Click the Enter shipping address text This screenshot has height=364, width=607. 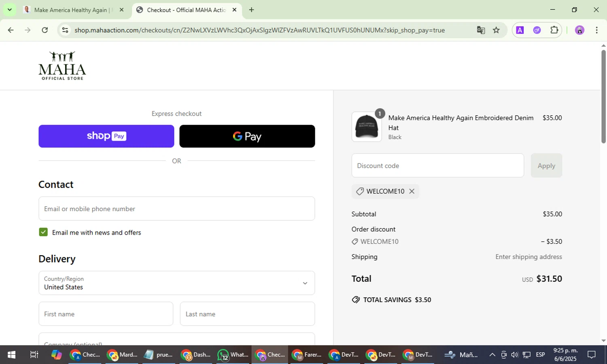pos(528,257)
